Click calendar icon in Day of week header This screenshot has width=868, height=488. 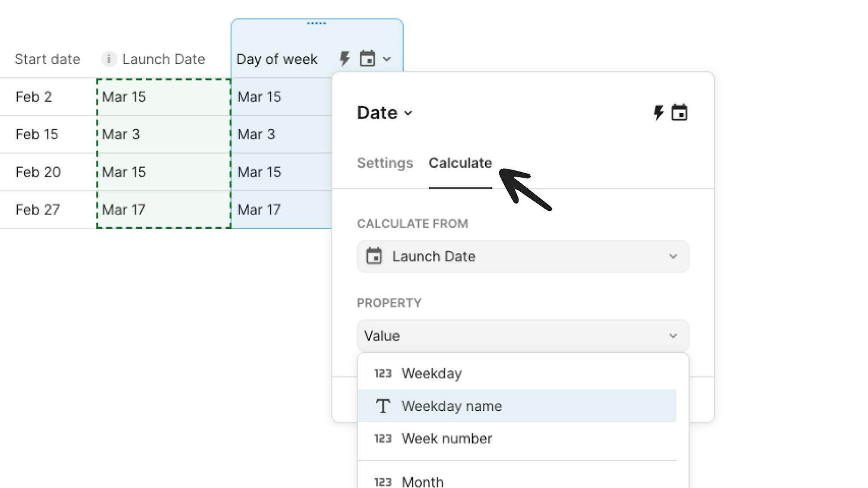tap(367, 59)
